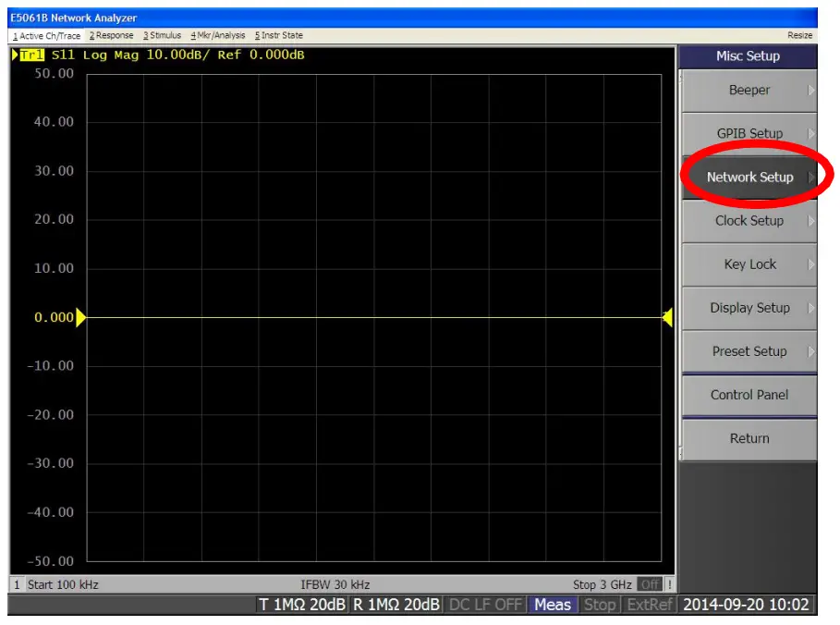Click the Meas status indicator

click(x=553, y=605)
